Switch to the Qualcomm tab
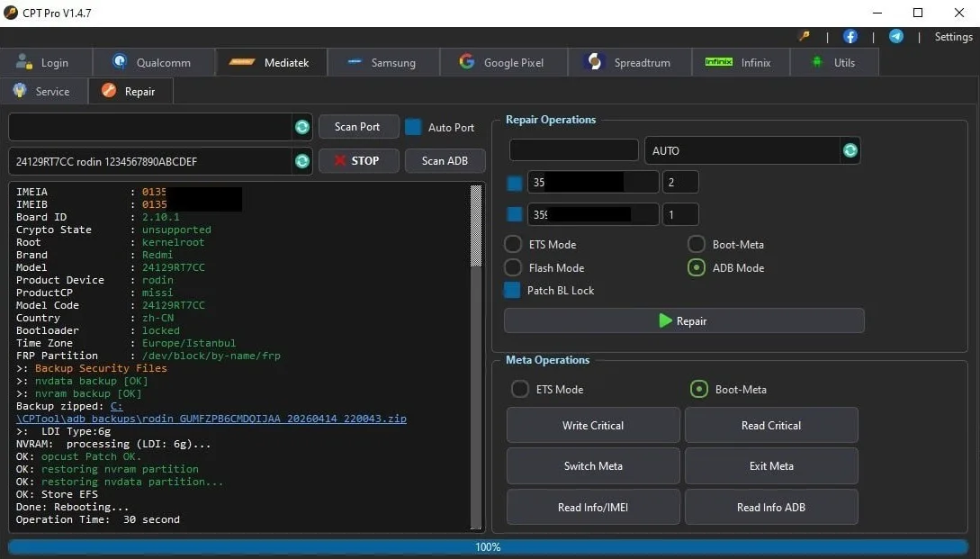Screen dimensions: 980x559 pos(154,62)
